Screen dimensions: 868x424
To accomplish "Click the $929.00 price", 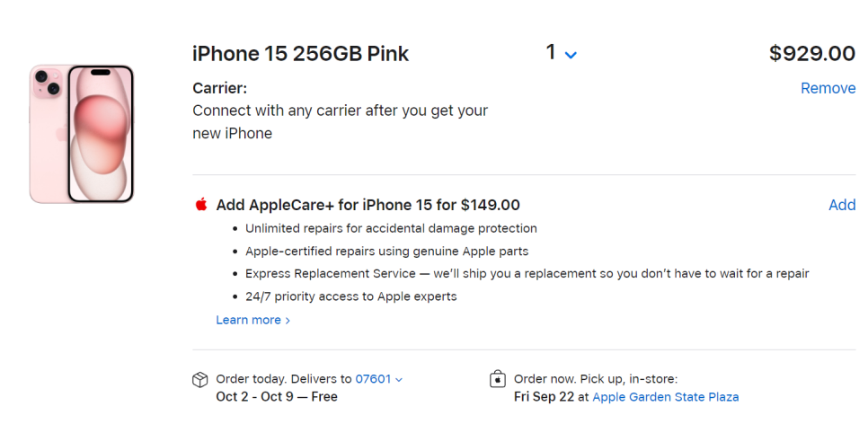I will [812, 54].
